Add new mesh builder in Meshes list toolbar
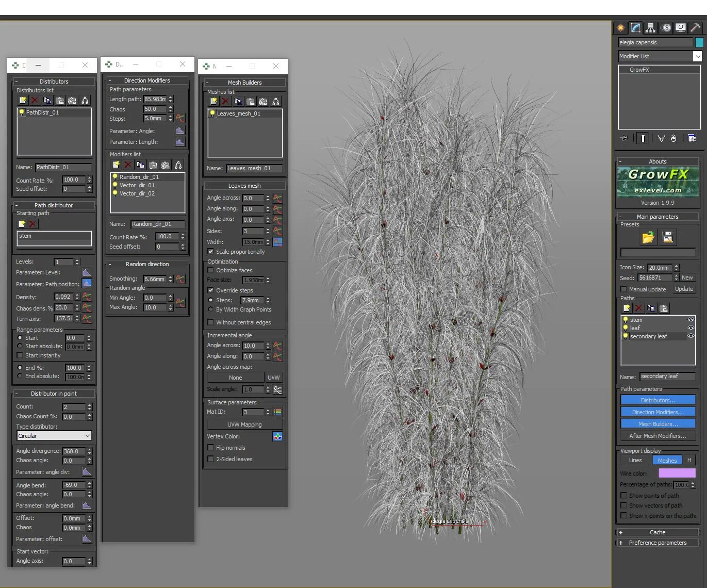This screenshot has width=707, height=588. pyautogui.click(x=213, y=102)
